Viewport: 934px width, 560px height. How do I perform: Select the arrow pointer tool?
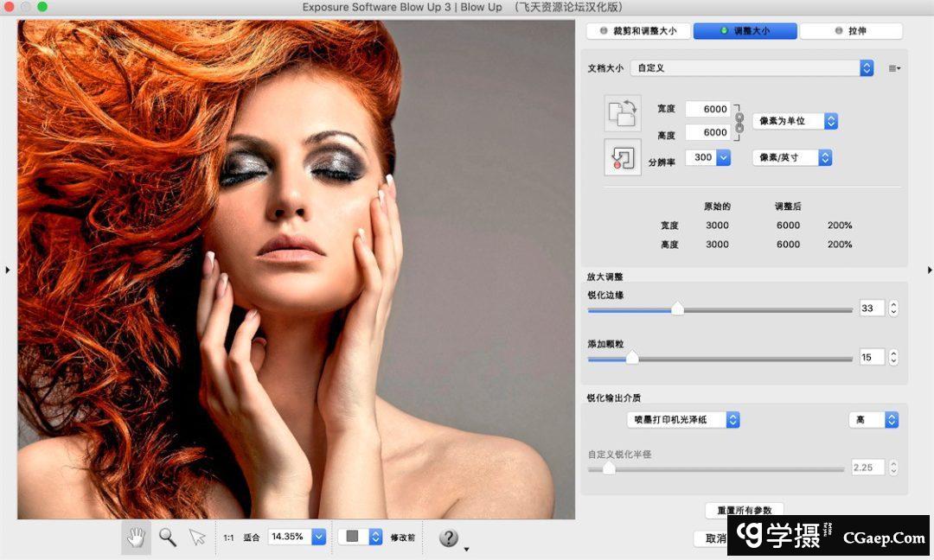coord(198,538)
